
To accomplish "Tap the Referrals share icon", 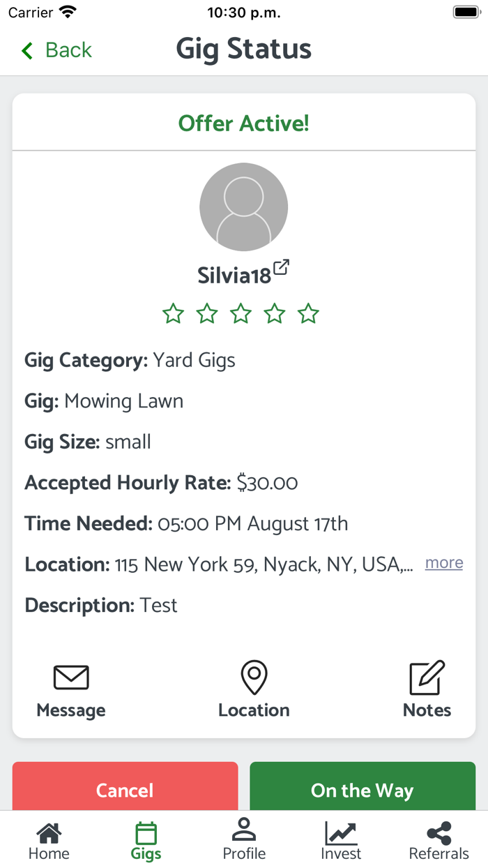I will pos(439,833).
